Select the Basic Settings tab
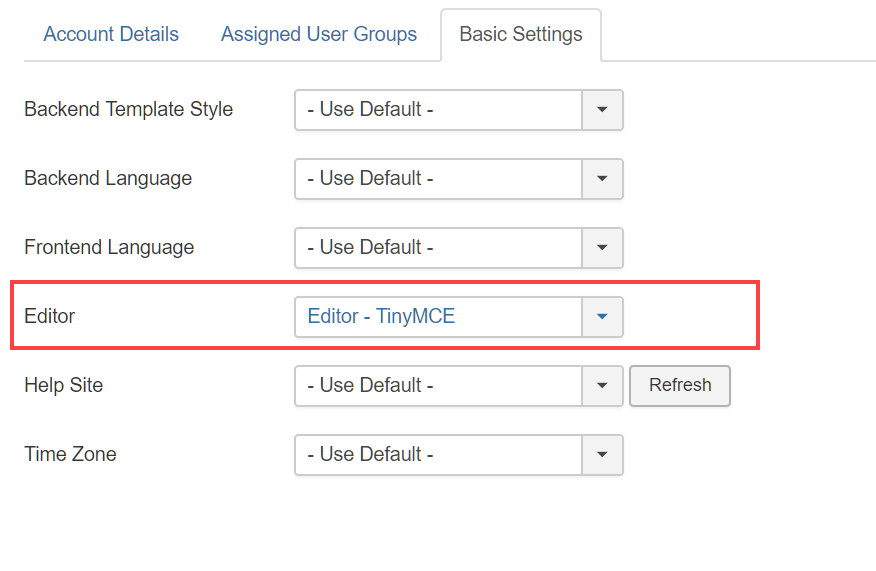 click(521, 34)
